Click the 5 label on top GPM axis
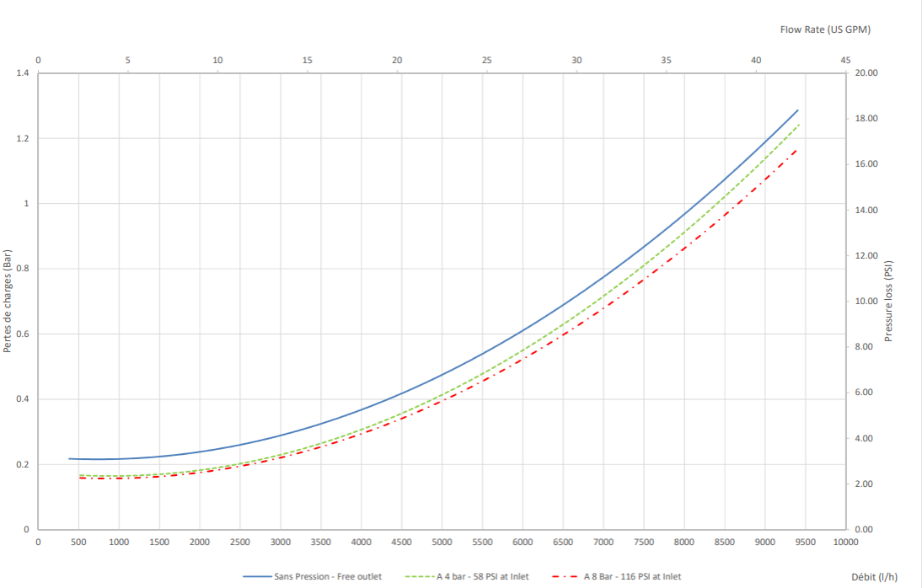Screen dimensions: 922x588 point(127,60)
